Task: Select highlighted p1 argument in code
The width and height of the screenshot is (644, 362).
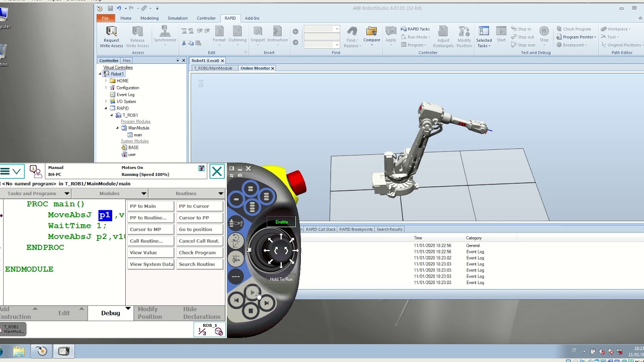Action: [x=105, y=215]
